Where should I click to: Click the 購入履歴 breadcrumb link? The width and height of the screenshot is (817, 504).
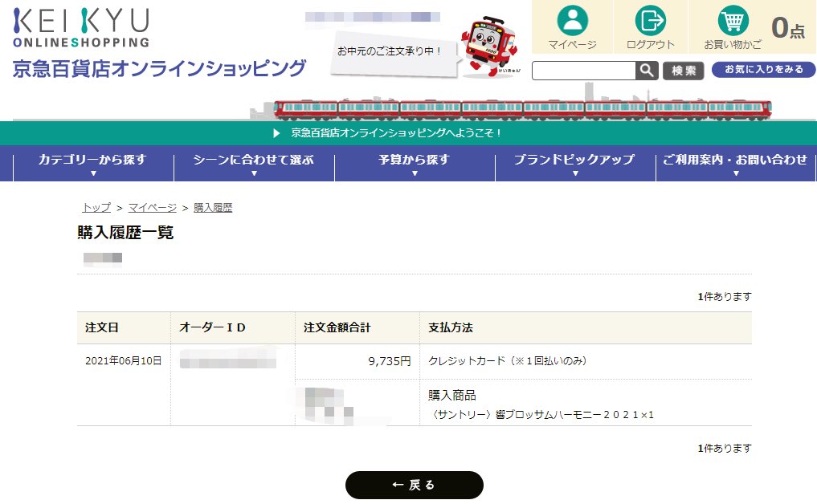[213, 207]
